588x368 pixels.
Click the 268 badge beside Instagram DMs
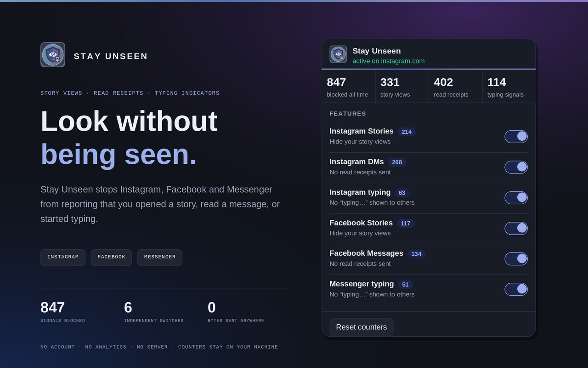tap(397, 162)
